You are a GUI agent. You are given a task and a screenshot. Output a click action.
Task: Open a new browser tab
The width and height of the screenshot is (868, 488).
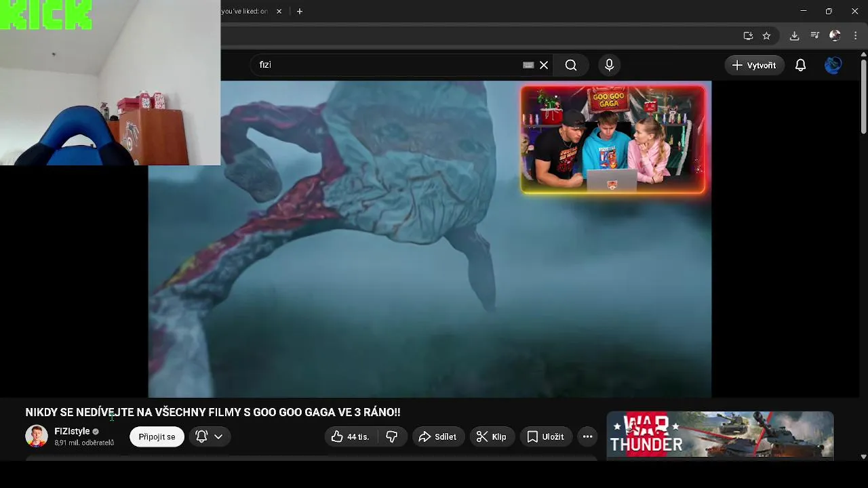(x=300, y=12)
